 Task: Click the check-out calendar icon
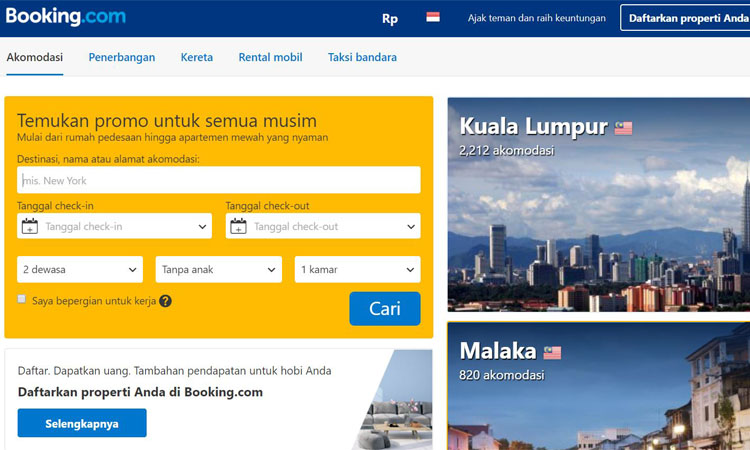pos(238,226)
